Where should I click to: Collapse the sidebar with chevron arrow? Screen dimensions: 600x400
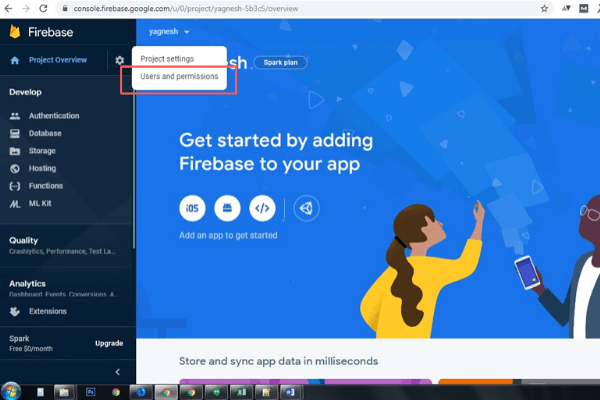pyautogui.click(x=117, y=372)
